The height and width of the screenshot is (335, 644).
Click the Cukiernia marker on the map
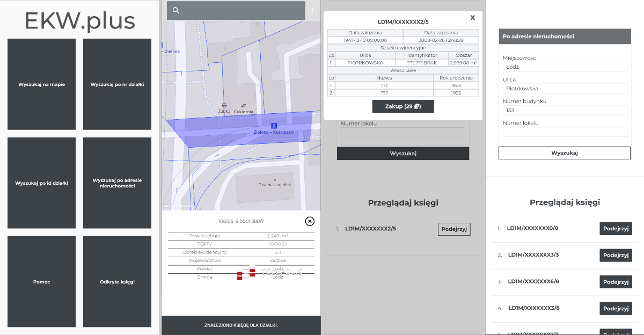coord(243,105)
